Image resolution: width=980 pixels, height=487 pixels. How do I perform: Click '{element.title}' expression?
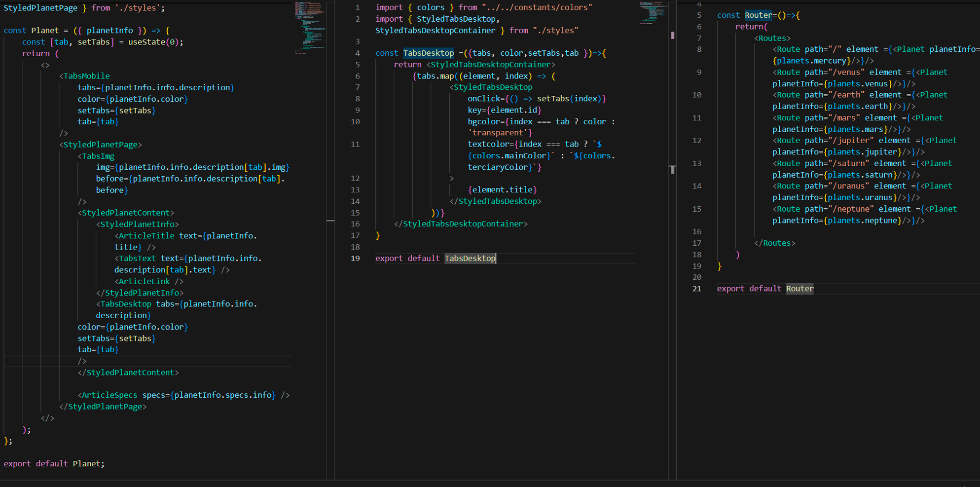pyautogui.click(x=502, y=189)
